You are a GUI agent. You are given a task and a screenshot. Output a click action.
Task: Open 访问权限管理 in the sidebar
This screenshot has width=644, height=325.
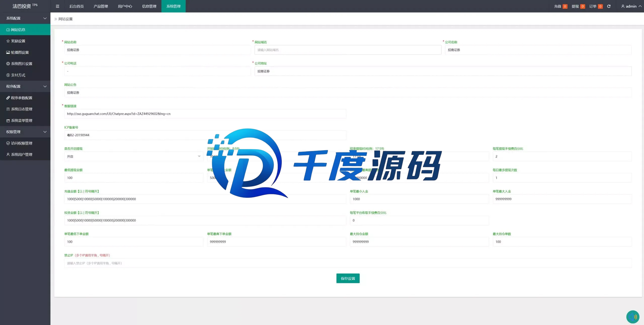coord(25,143)
